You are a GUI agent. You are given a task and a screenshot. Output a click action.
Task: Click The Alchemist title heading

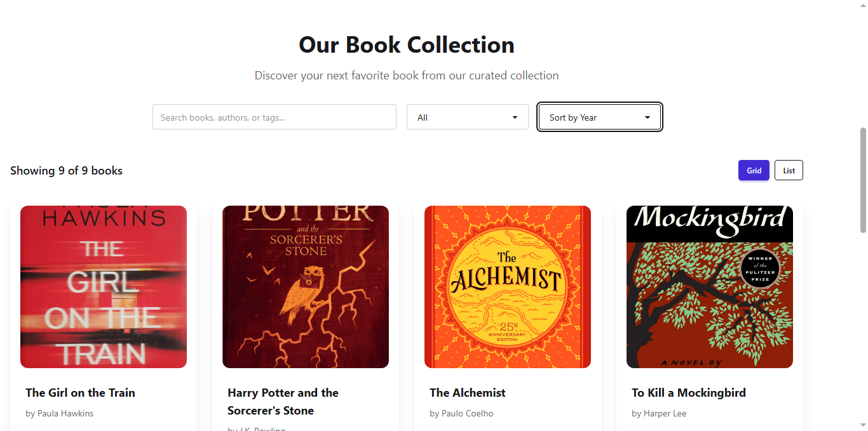(467, 392)
